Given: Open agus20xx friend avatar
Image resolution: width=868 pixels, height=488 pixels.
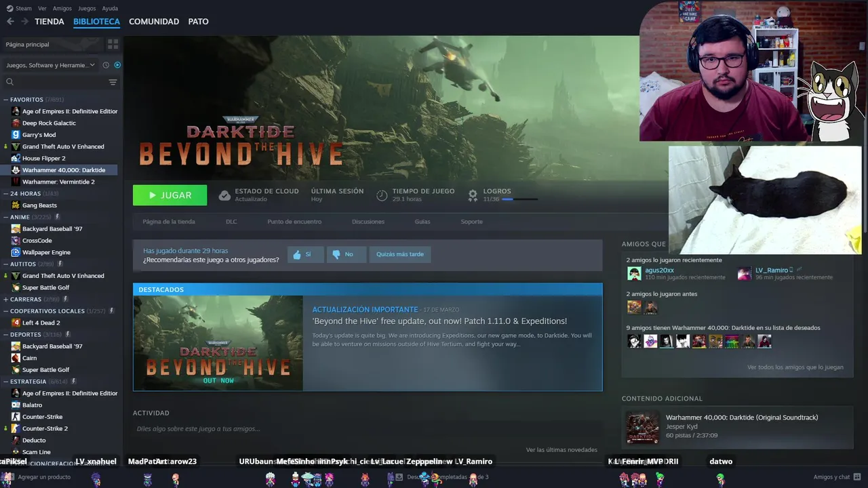Looking at the screenshot, I should (x=634, y=274).
